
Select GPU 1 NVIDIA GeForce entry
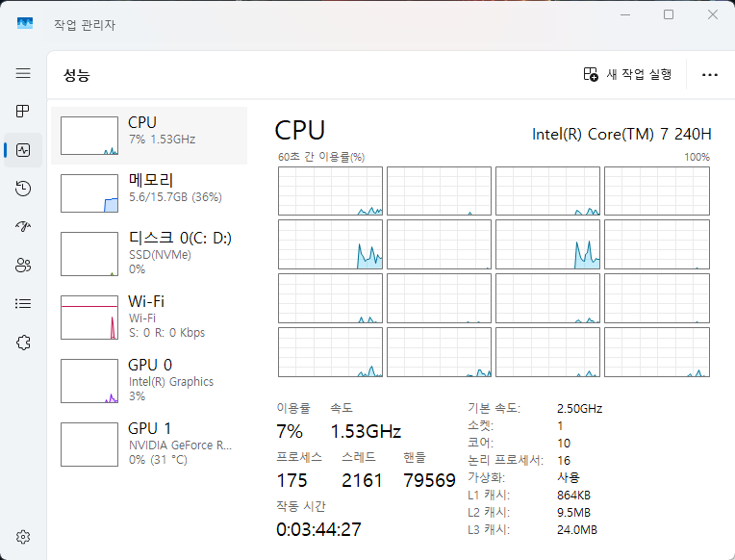pos(149,444)
